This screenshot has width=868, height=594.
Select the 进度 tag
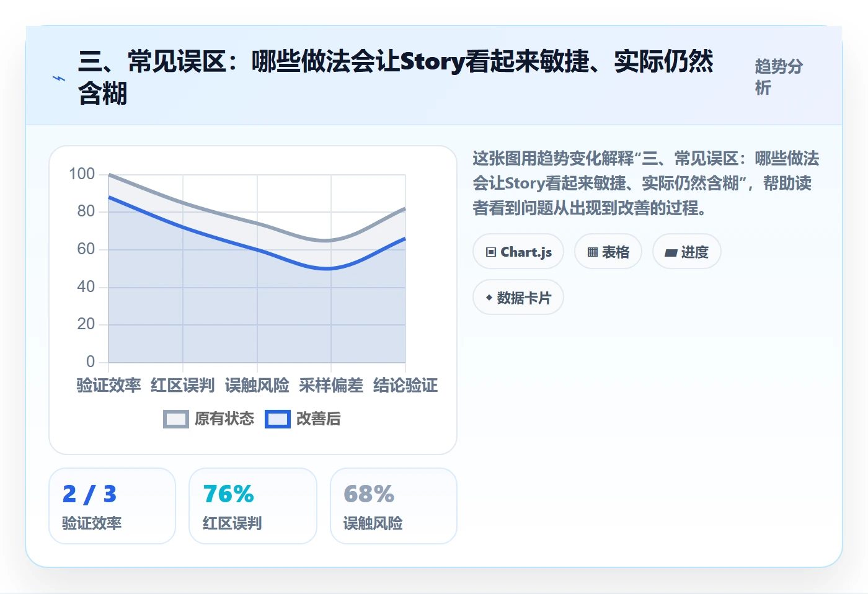[687, 252]
